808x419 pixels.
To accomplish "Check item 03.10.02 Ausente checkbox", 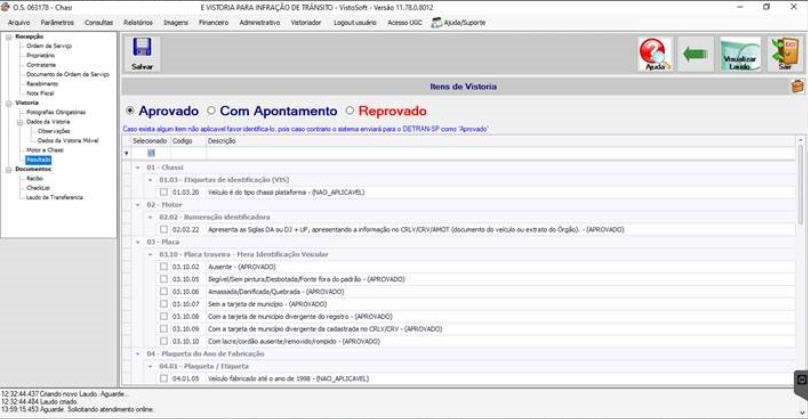I will (x=163, y=266).
